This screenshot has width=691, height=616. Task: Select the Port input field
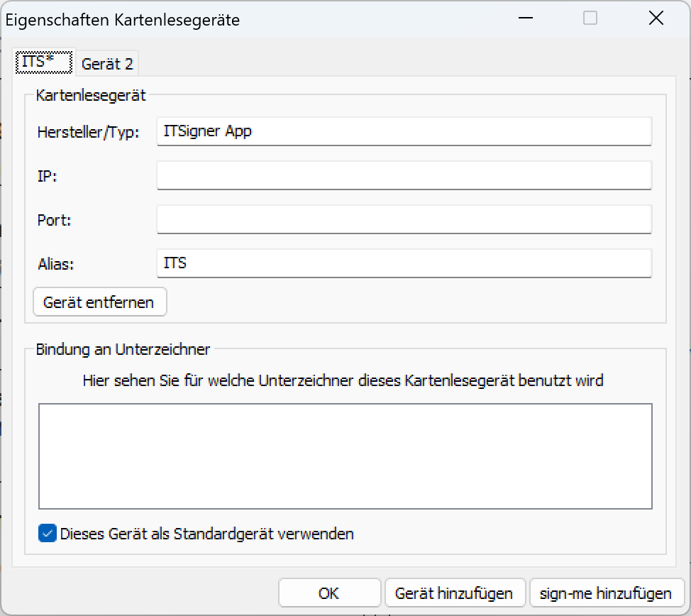click(x=403, y=219)
